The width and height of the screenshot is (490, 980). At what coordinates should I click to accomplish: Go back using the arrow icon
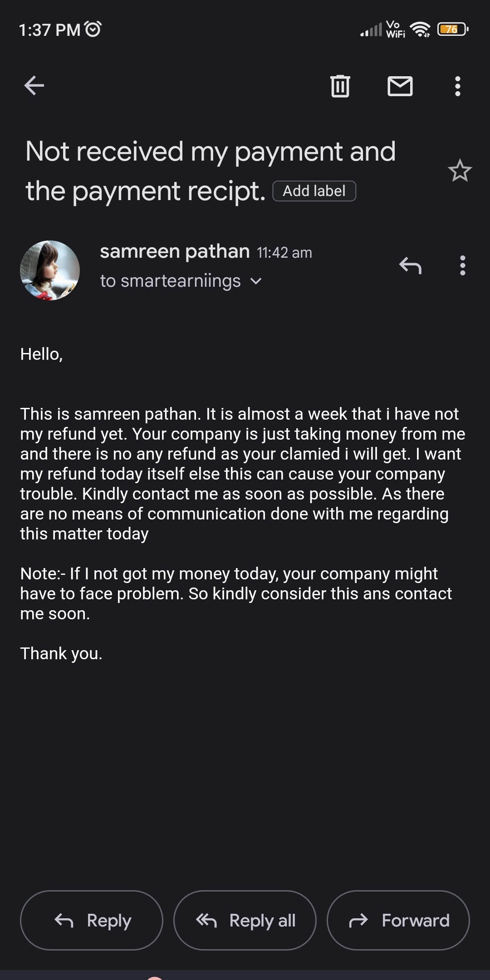coord(34,85)
